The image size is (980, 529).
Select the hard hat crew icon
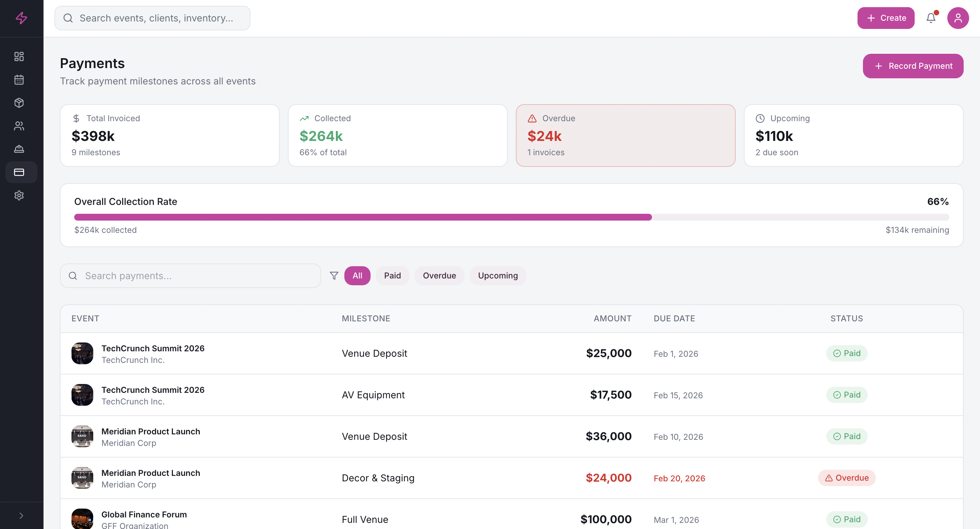pyautogui.click(x=19, y=149)
